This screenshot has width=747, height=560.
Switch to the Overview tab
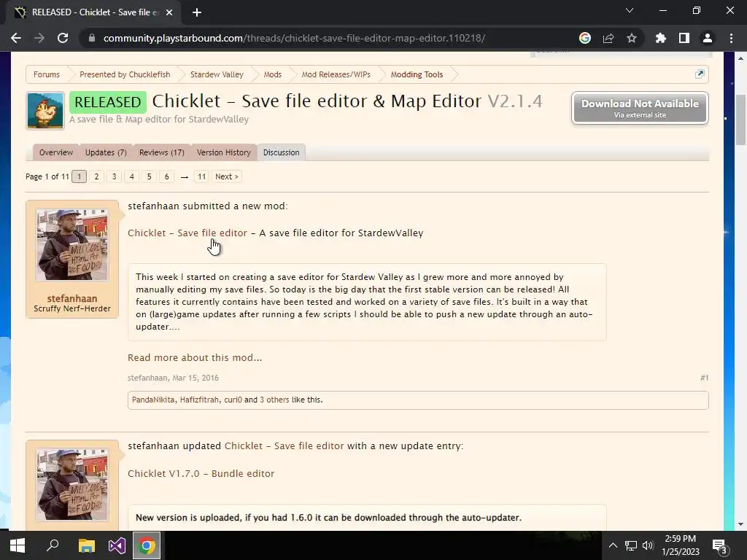pyautogui.click(x=56, y=152)
